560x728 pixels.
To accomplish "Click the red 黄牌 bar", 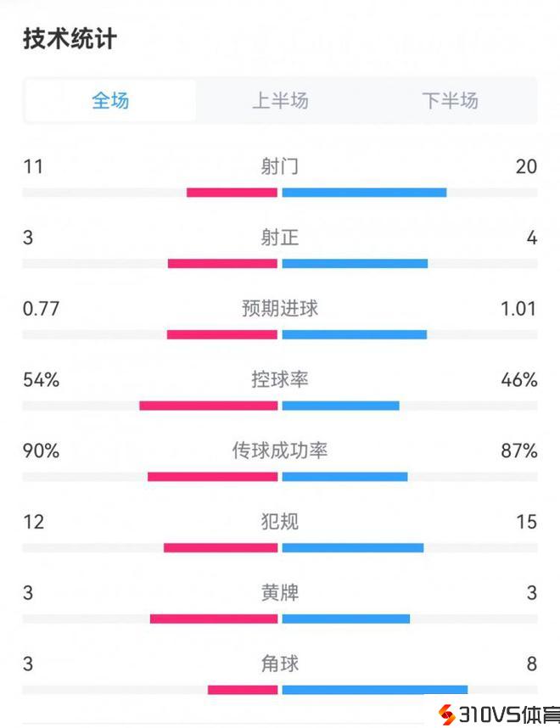I will pyautogui.click(x=214, y=619).
